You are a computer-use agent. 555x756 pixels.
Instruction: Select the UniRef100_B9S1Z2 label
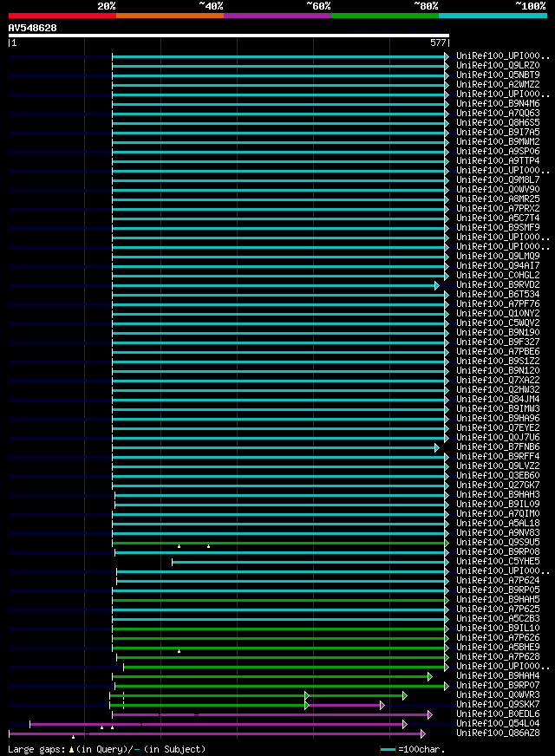point(498,362)
